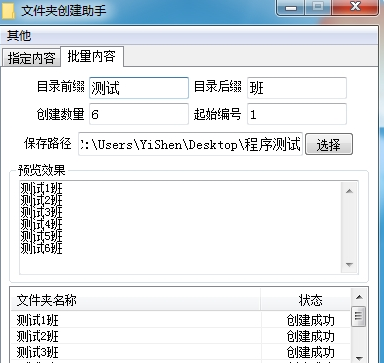
Task: Select the 测试3班 row in the results list
Action: pos(181,352)
